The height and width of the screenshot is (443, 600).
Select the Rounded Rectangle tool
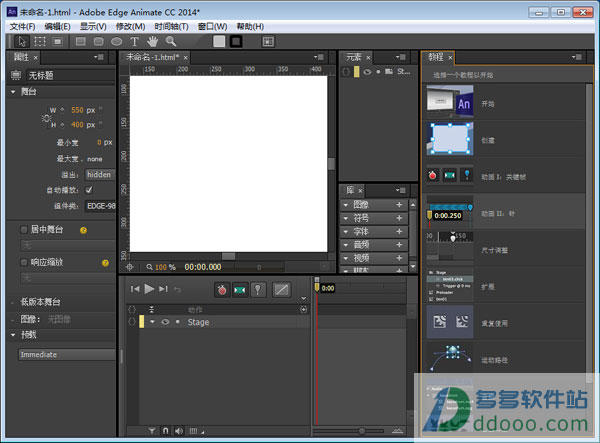click(x=99, y=41)
